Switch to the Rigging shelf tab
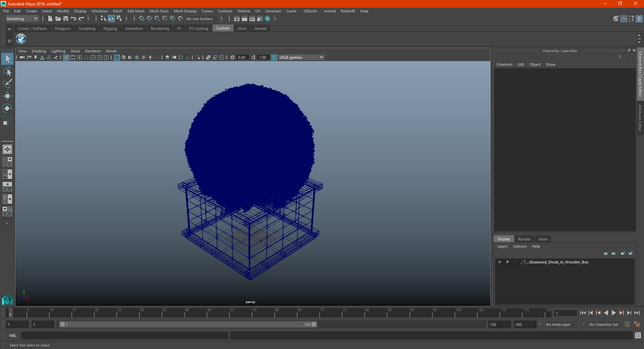The height and width of the screenshot is (349, 644). click(110, 29)
